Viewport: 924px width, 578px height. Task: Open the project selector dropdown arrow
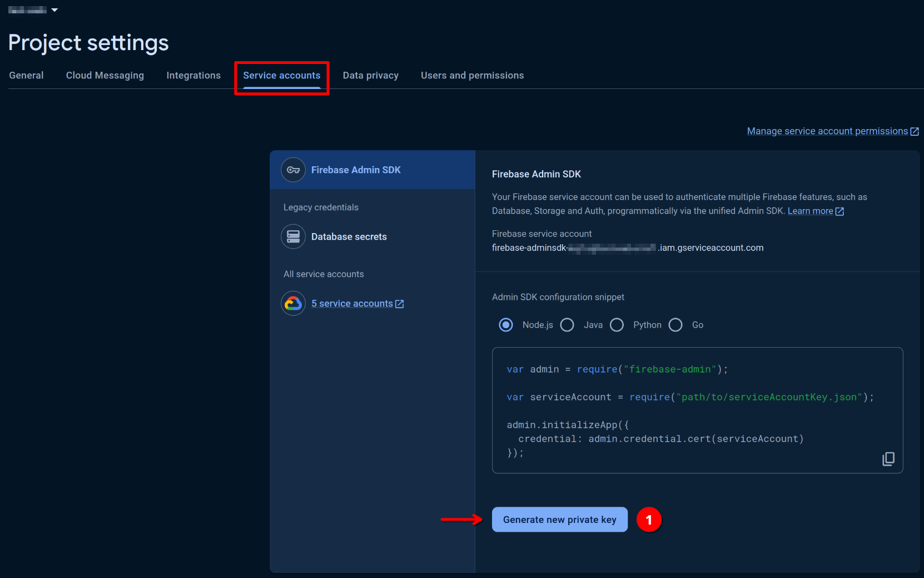click(x=54, y=10)
